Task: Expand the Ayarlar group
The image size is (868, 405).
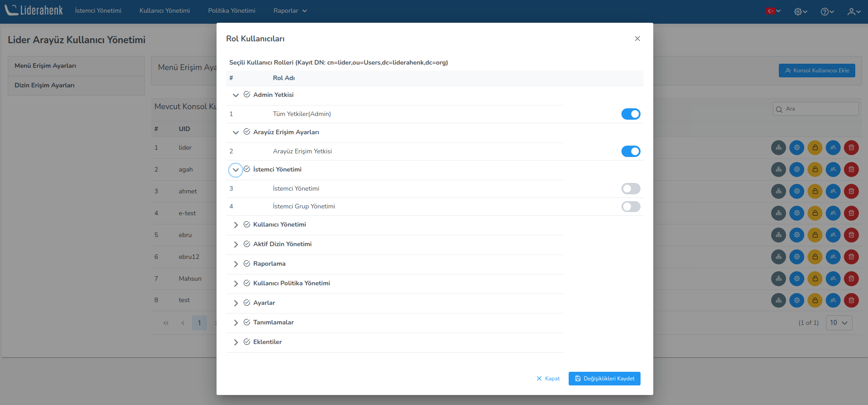Action: tap(236, 303)
